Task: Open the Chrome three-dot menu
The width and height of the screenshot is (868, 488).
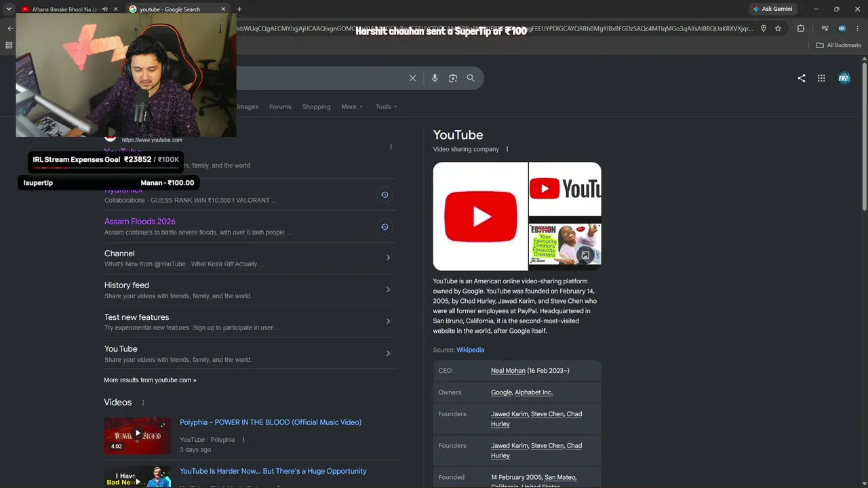Action: [x=859, y=28]
